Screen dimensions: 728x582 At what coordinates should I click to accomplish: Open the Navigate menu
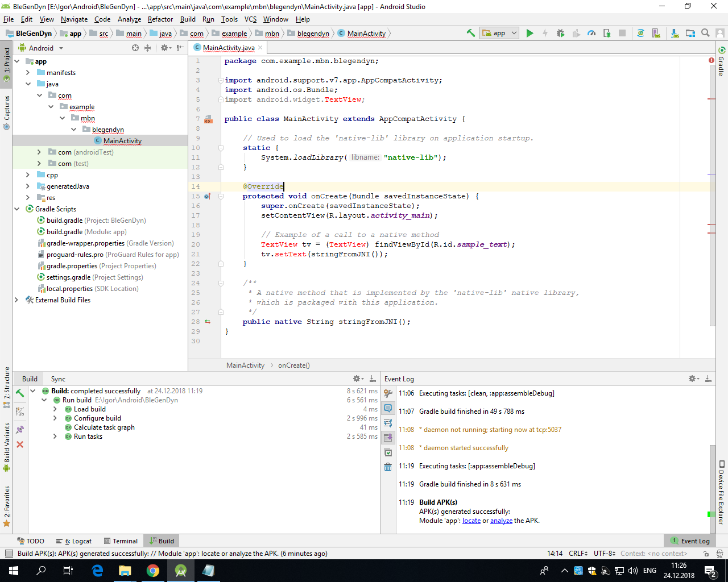[74, 19]
